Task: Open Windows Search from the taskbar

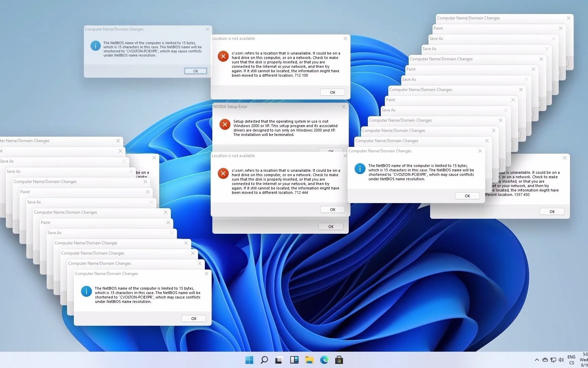Action: [264, 360]
